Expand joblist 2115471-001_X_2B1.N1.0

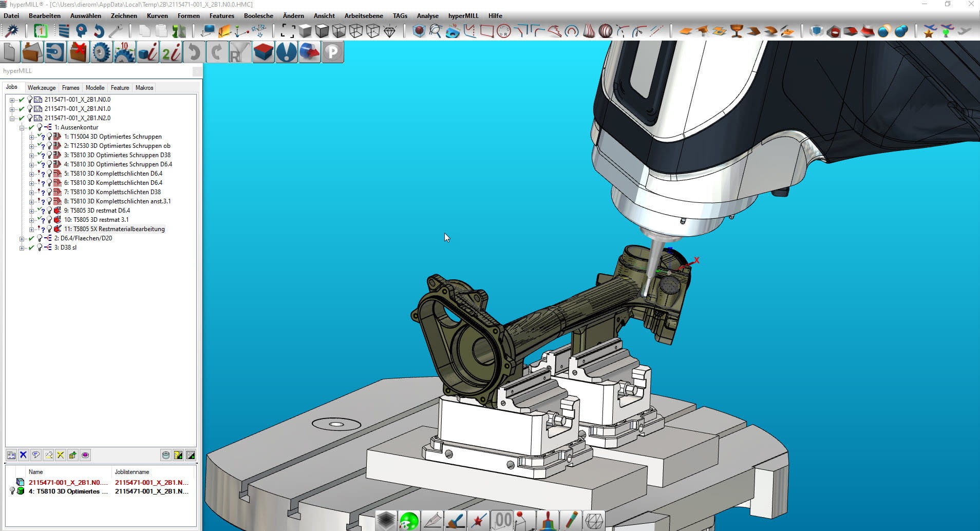pyautogui.click(x=12, y=109)
